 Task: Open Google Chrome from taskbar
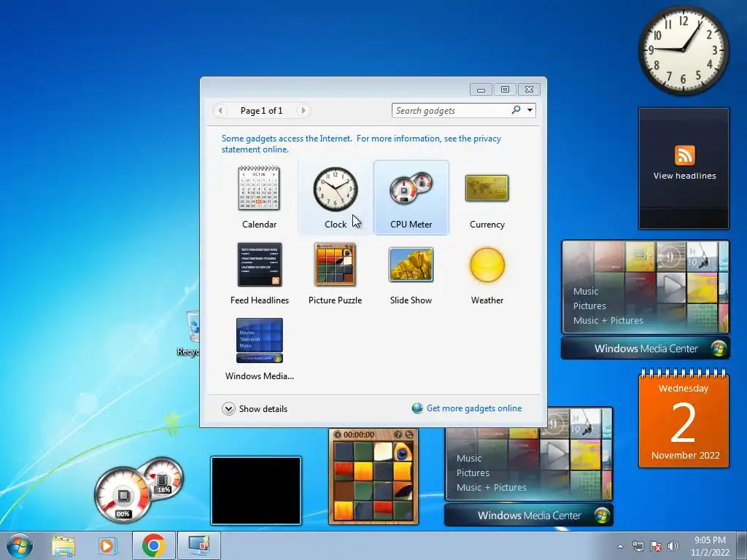153,545
